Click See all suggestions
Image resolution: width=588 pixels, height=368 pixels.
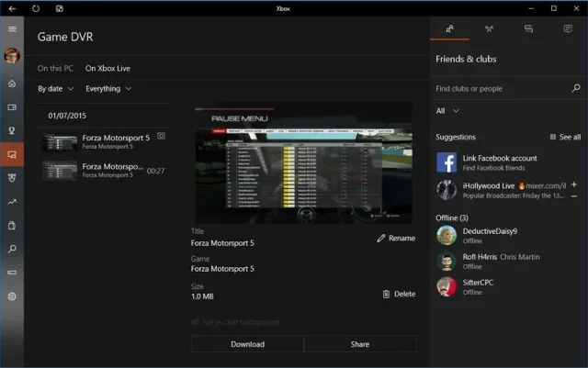pos(565,137)
